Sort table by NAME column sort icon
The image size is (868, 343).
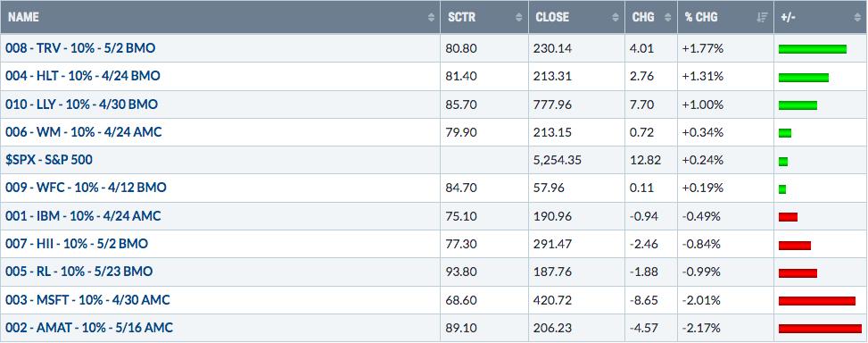coord(431,17)
